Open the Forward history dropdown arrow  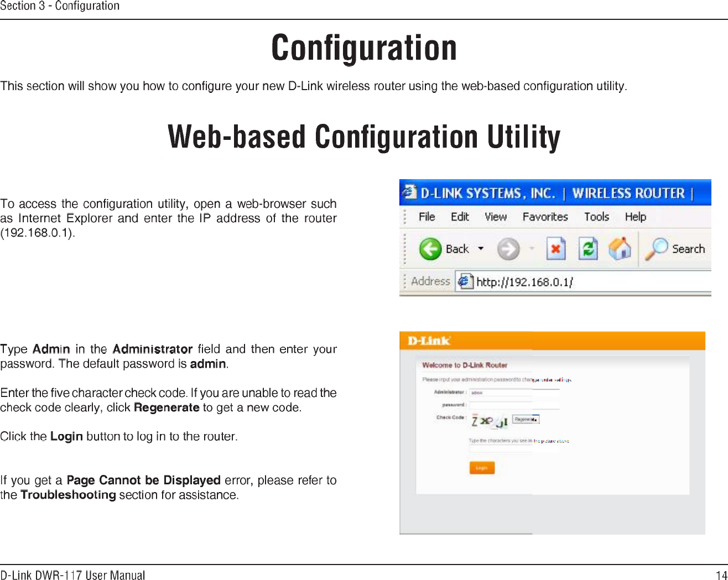[x=532, y=249]
